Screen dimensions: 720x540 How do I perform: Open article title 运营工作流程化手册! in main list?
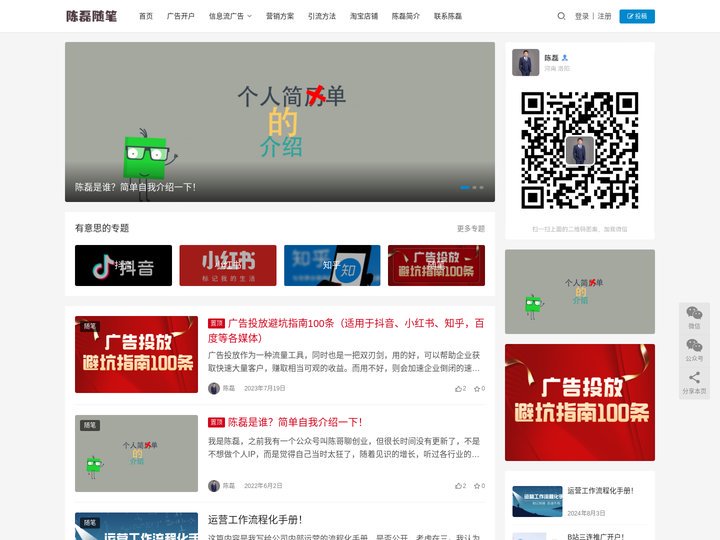tap(255, 520)
